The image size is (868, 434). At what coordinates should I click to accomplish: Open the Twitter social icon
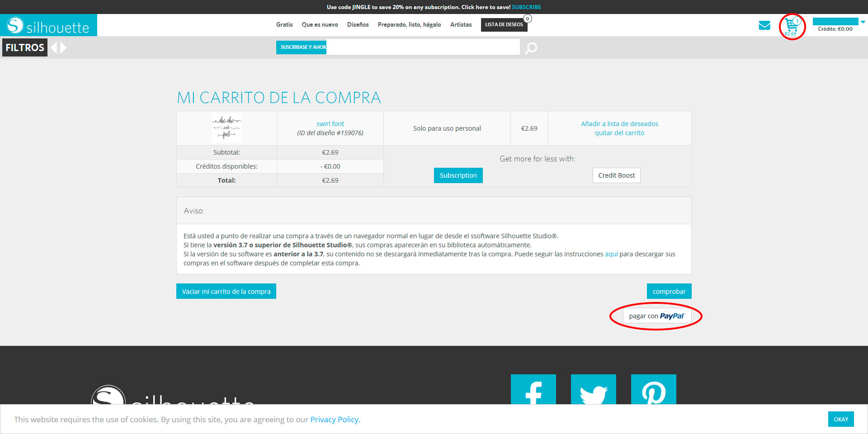(594, 389)
